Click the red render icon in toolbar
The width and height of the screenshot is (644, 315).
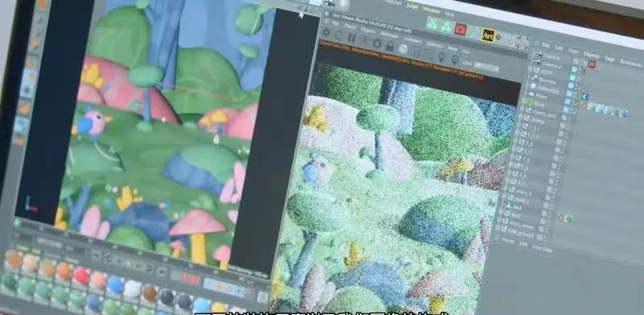click(x=460, y=30)
